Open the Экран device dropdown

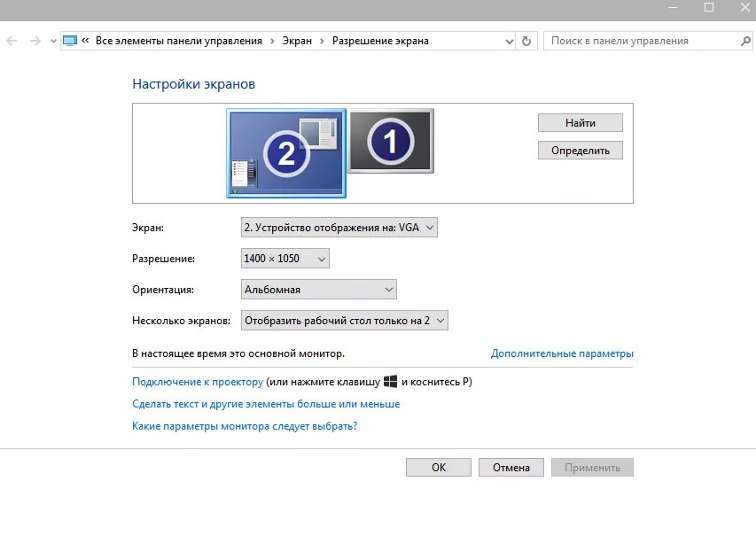point(339,228)
